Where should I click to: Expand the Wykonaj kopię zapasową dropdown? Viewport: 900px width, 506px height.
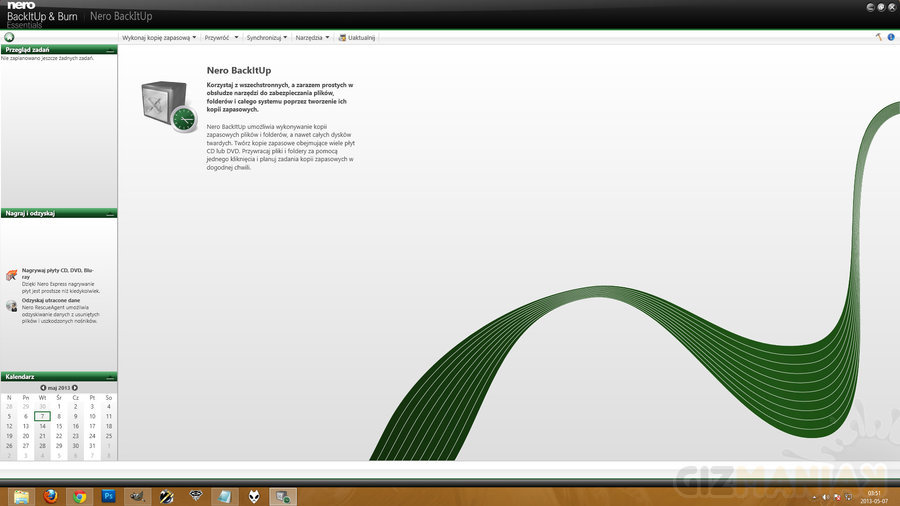[158, 37]
